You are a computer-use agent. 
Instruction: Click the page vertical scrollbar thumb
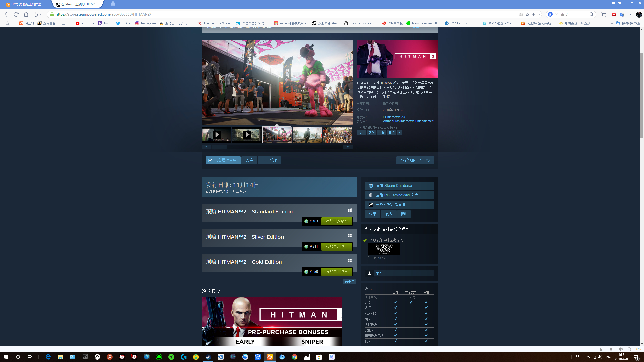pyautogui.click(x=641, y=96)
